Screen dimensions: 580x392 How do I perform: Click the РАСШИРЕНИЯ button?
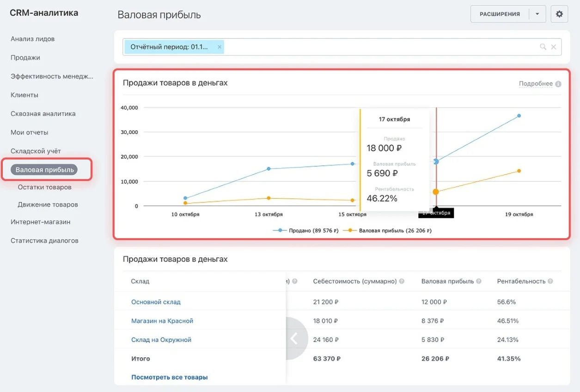pyautogui.click(x=500, y=14)
